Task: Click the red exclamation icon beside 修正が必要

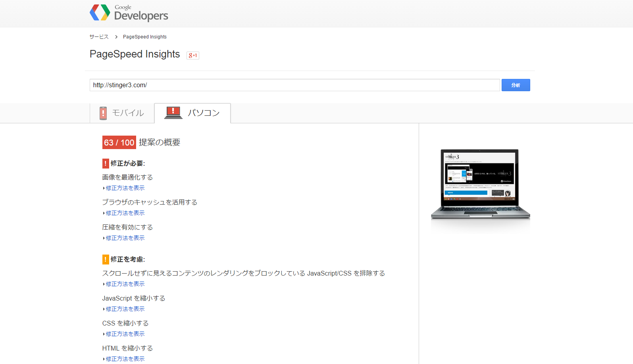Action: point(106,163)
